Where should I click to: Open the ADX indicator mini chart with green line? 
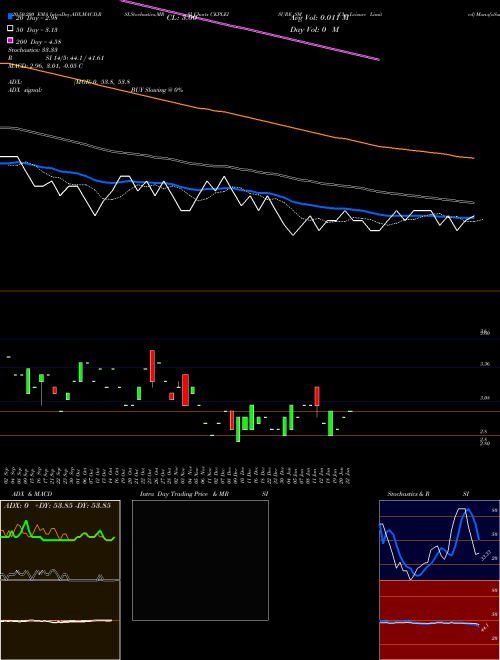tap(60, 540)
